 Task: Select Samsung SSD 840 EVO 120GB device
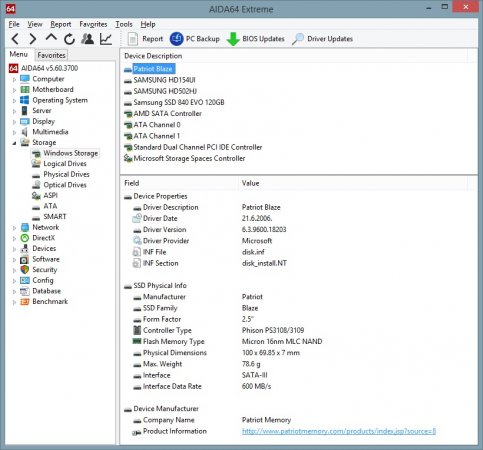[174, 103]
